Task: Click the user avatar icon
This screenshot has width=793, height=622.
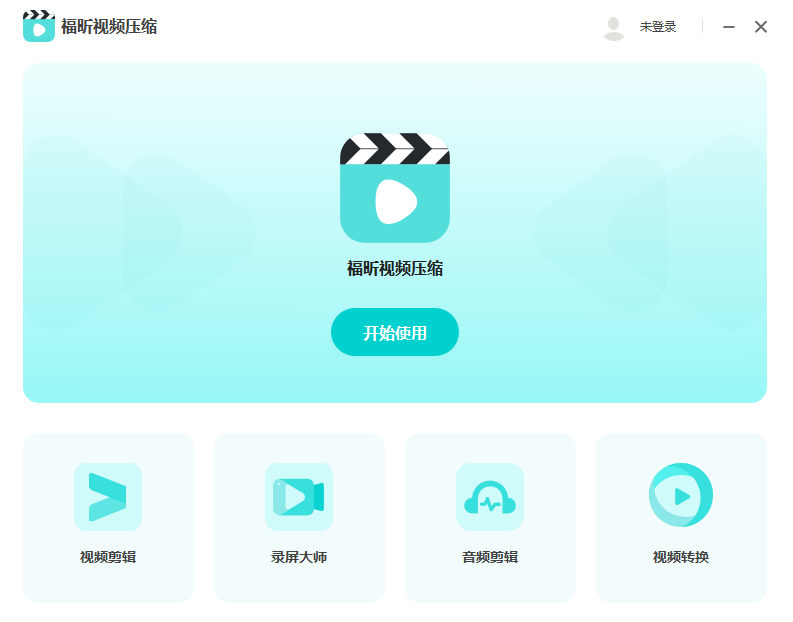Action: (x=614, y=27)
